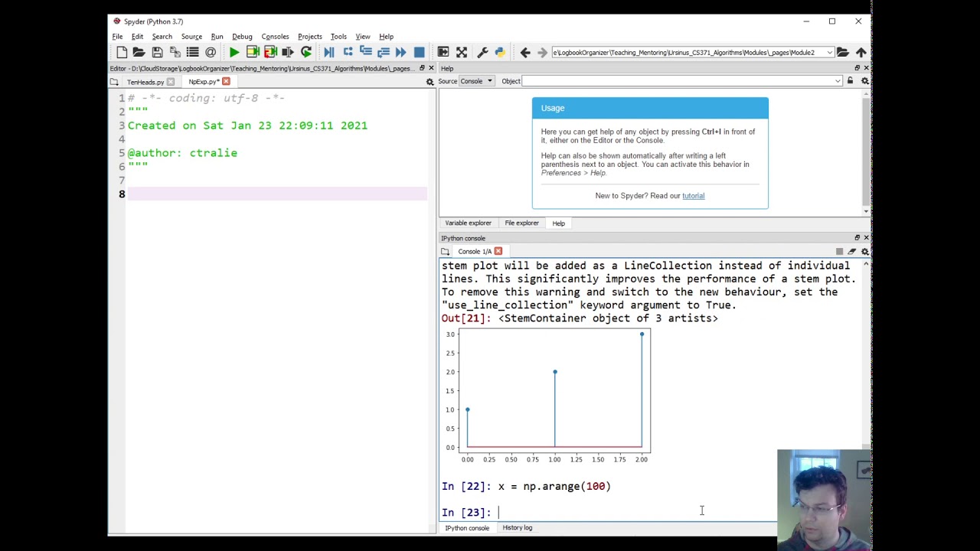This screenshot has height=551, width=980.
Task: Run current cell and advance to next
Action: point(270,52)
